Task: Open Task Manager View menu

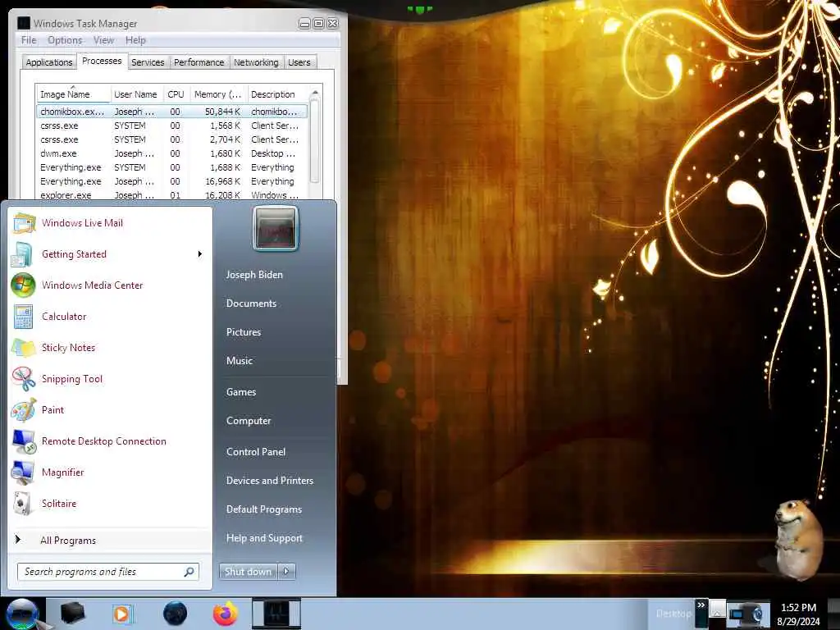Action: tap(103, 40)
